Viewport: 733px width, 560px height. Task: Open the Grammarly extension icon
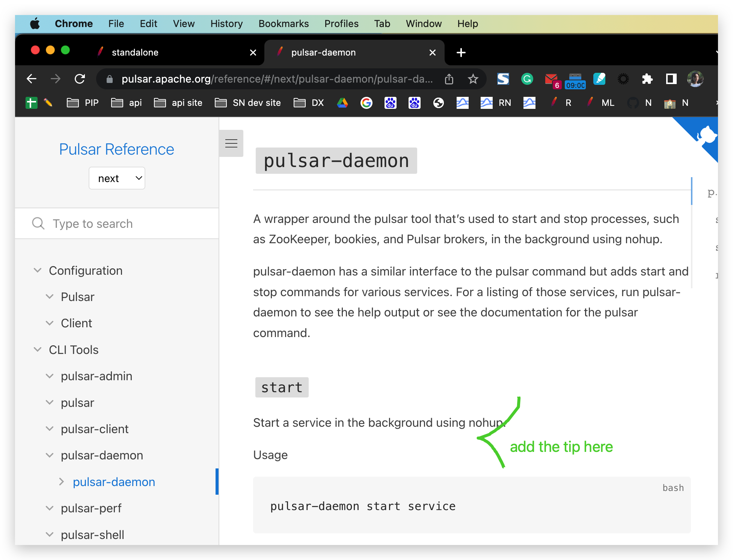coord(527,79)
